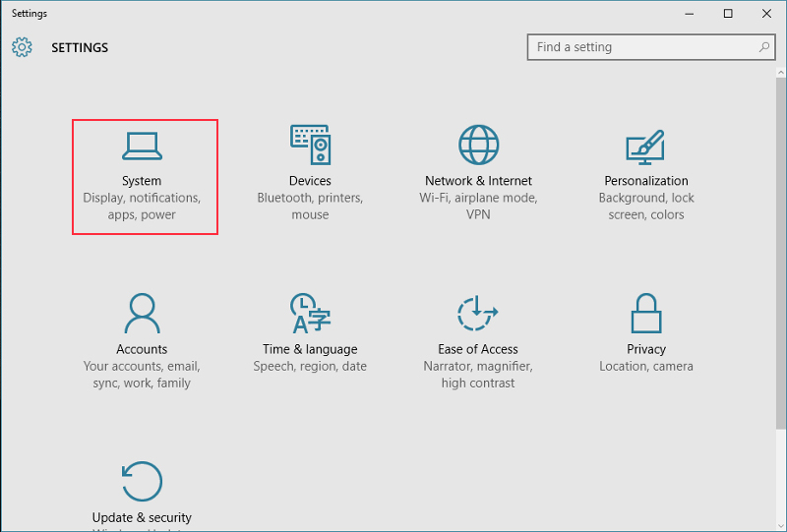Select the Update & security label

coord(142,517)
